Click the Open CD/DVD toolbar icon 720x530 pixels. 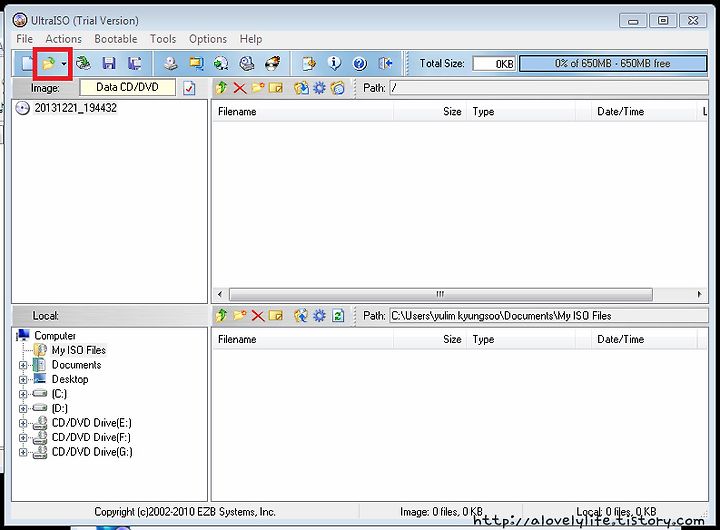point(83,63)
